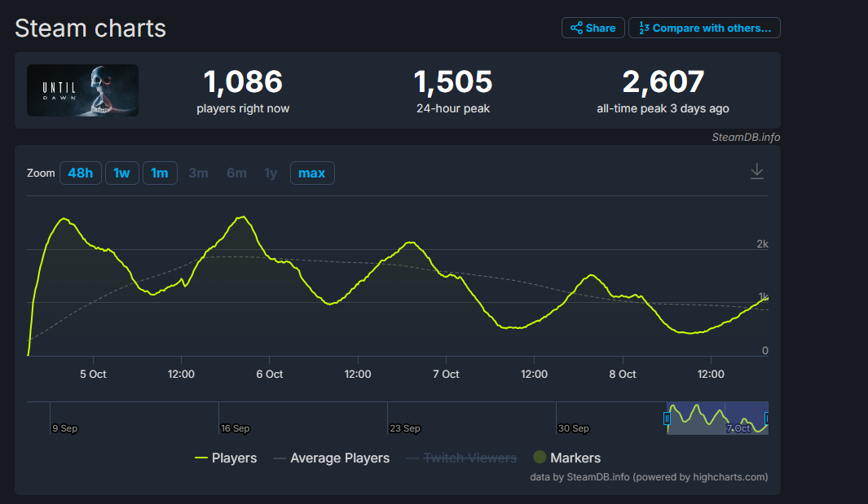868x504 pixels.
Task: Toggle the Average Players series in the legend
Action: coord(332,458)
